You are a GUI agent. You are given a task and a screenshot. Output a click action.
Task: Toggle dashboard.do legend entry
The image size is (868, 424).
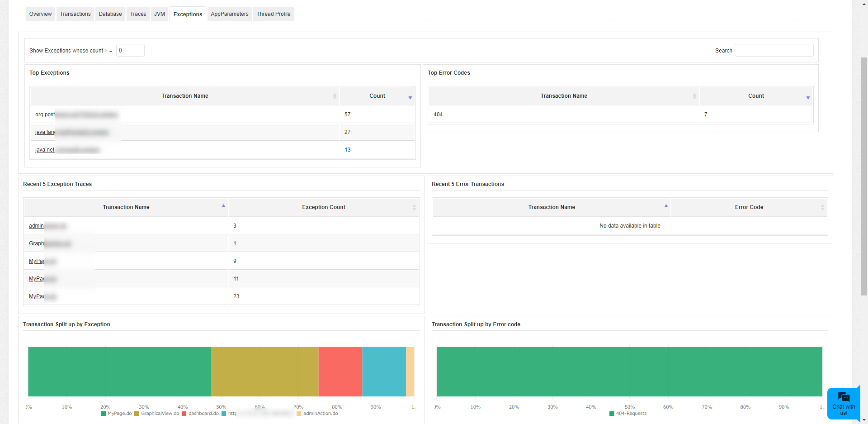click(203, 414)
